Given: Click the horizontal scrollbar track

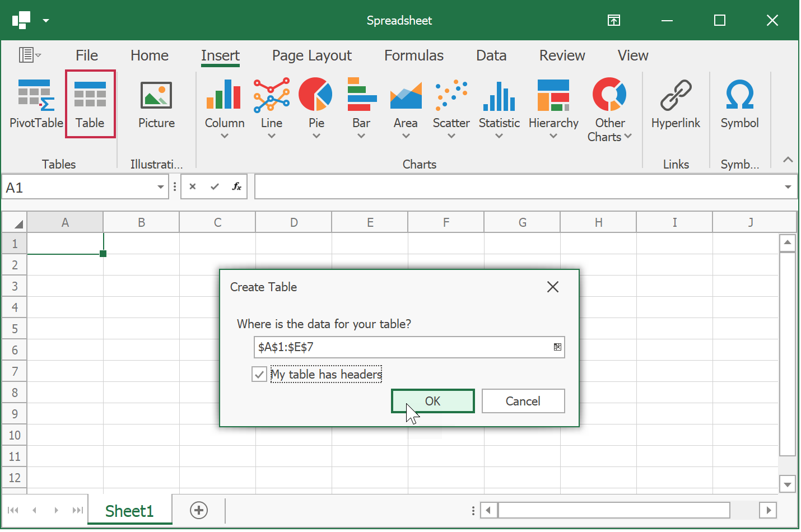Looking at the screenshot, I should 744,510.
